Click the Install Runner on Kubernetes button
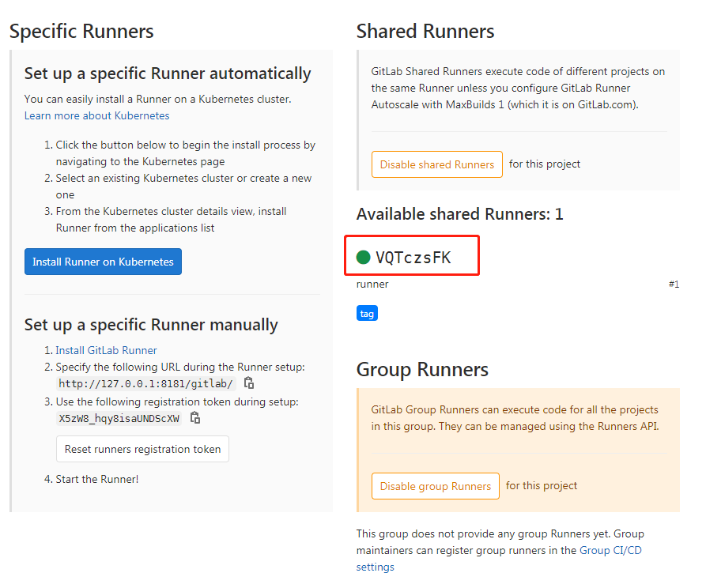The image size is (706, 588). [103, 261]
